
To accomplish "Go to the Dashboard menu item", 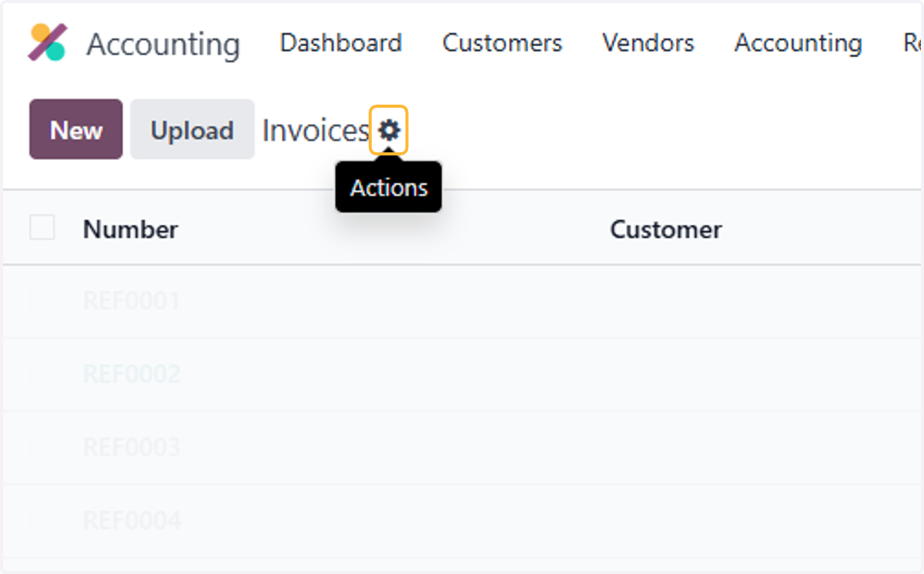I will pos(340,42).
